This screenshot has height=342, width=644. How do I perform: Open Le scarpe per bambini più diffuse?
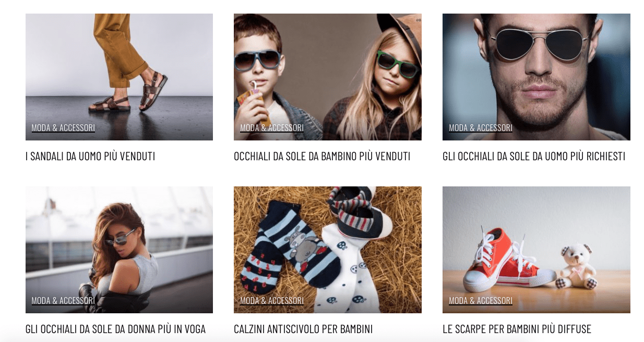click(517, 329)
